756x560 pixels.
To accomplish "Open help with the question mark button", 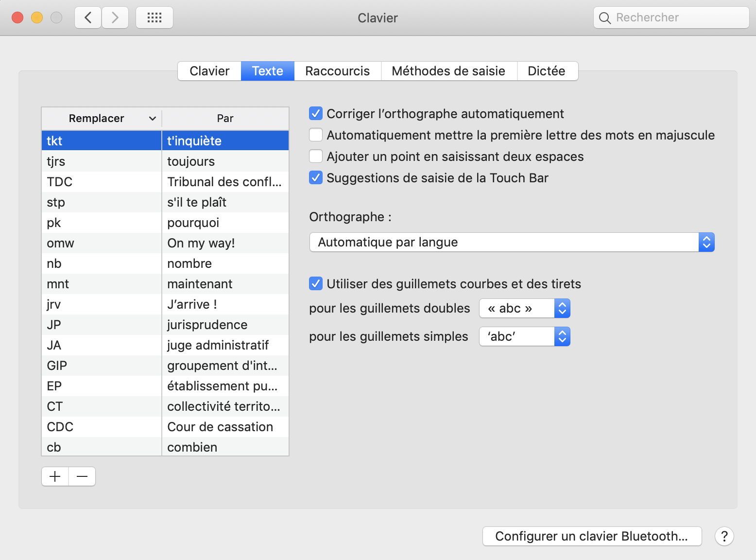I will [724, 536].
